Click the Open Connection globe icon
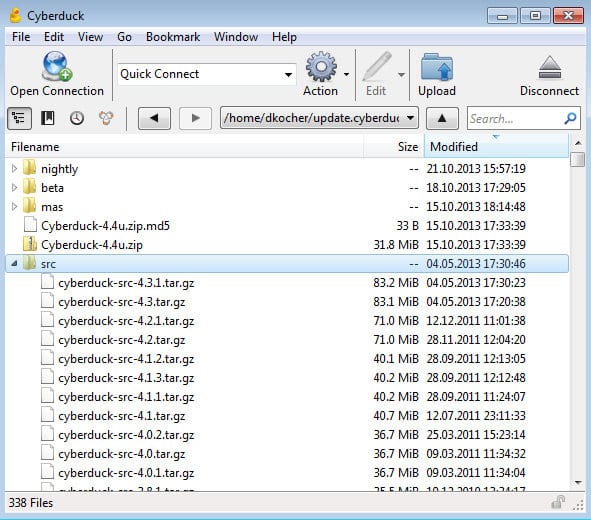 pyautogui.click(x=57, y=66)
